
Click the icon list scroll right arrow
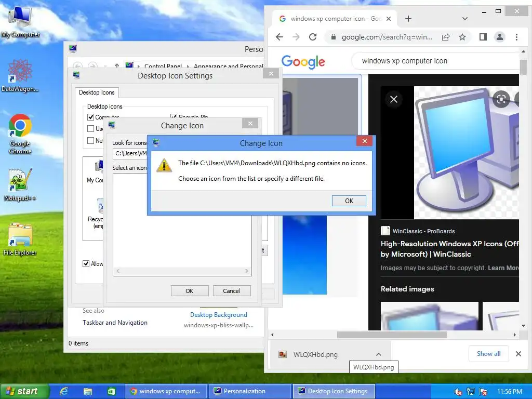point(247,271)
